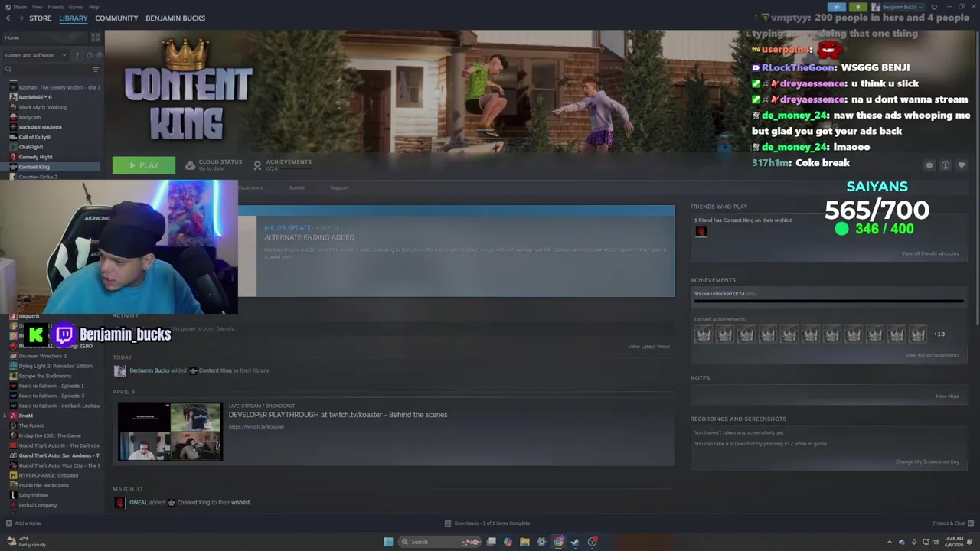Click View Latest News link
The width and height of the screenshot is (980, 551).
(x=648, y=347)
